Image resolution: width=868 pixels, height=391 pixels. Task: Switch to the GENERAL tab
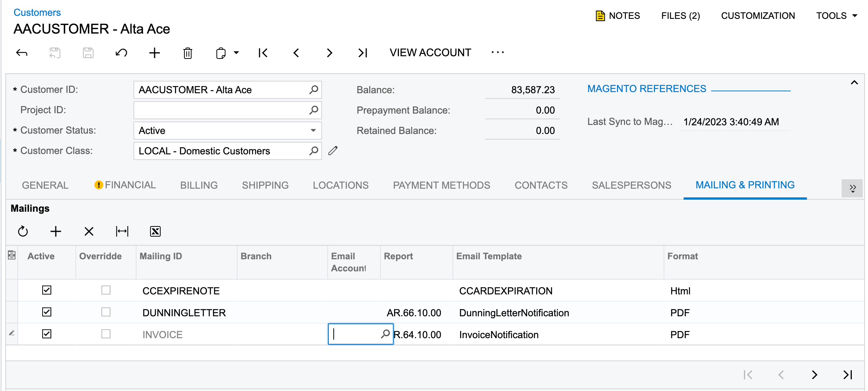coord(45,185)
